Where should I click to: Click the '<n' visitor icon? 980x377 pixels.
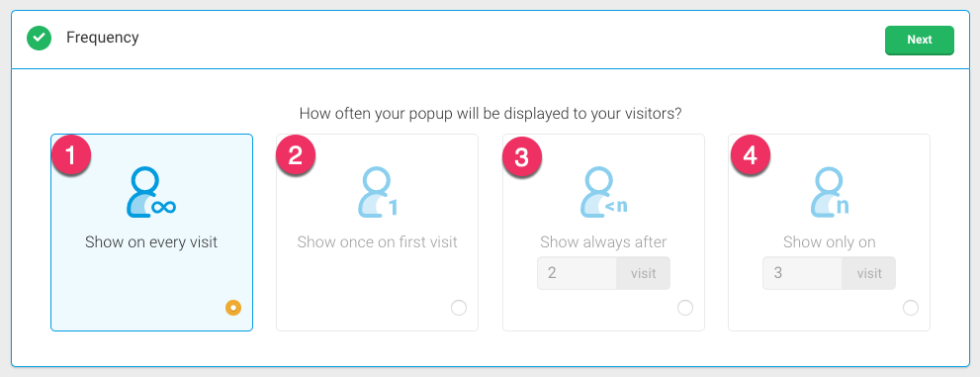click(x=603, y=192)
